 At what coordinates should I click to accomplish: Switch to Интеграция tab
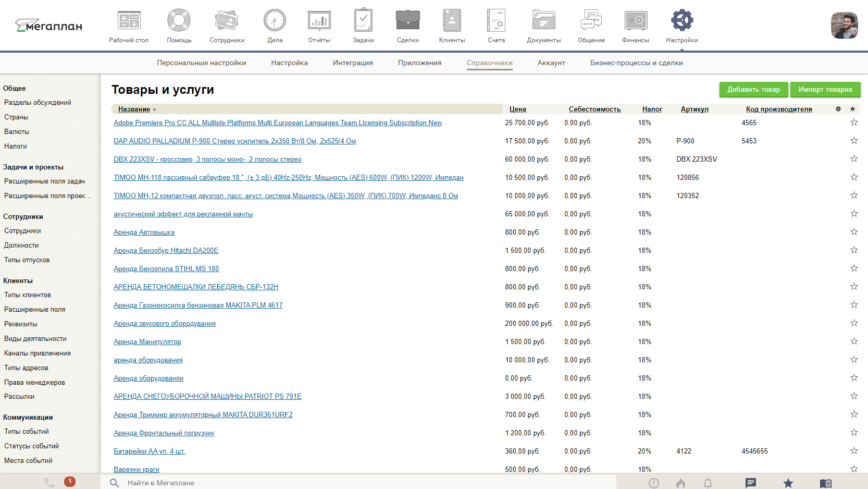(x=353, y=63)
